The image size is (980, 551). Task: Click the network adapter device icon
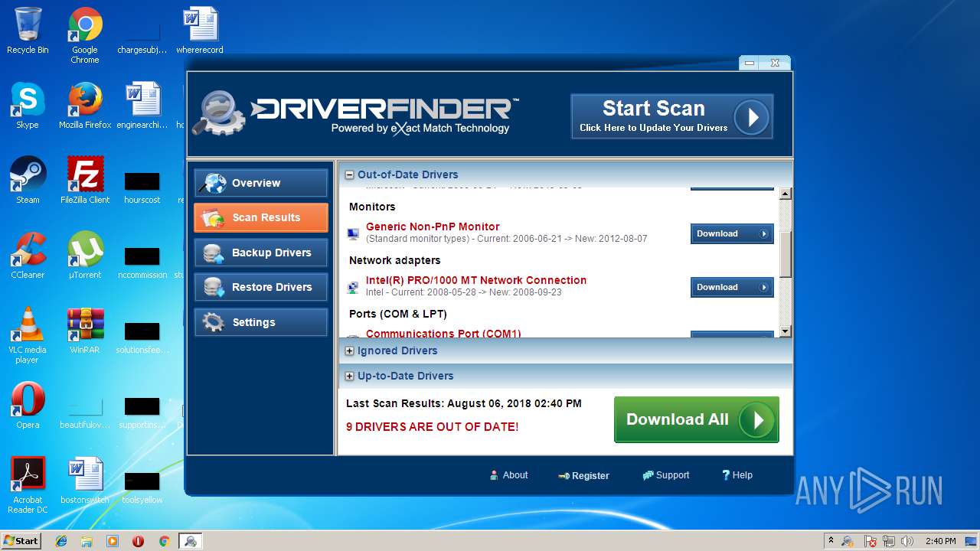point(353,288)
